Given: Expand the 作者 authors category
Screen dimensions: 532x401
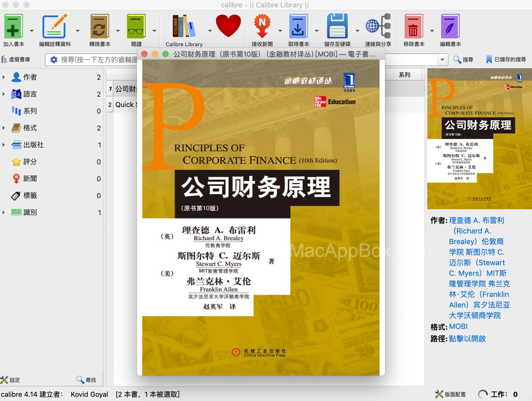Looking at the screenshot, I should (x=4, y=77).
